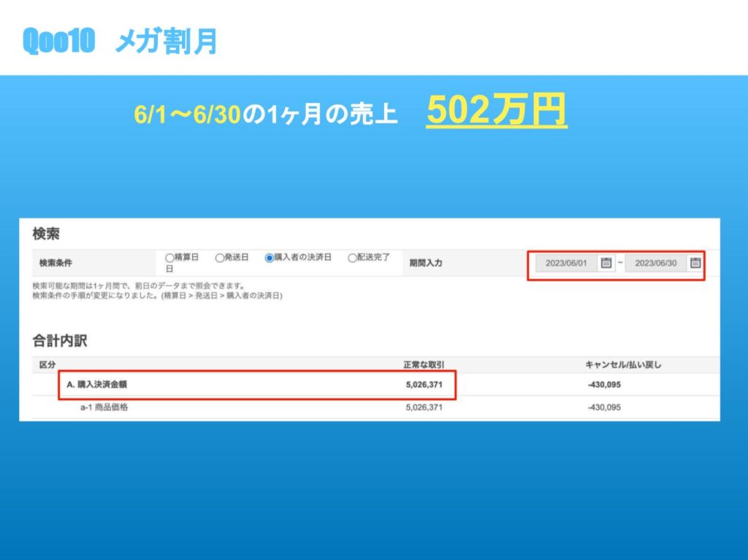Click the 合計内訳 section heading
This screenshot has height=560, width=748.
60,340
